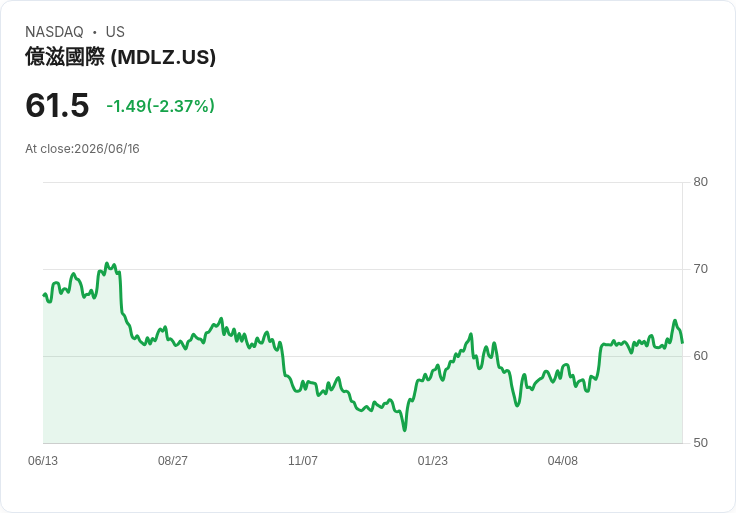Select the 11/07 date axis label
This screenshot has width=736, height=513.
click(303, 461)
